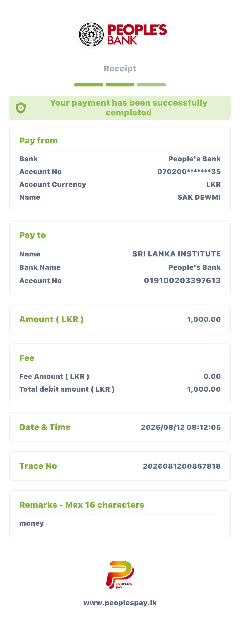The image size is (240, 644).
Task: Select the second green progress step bar
Action: point(120,85)
